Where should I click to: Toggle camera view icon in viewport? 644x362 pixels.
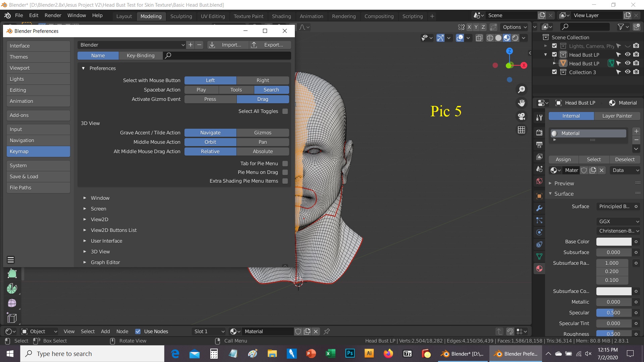(521, 116)
